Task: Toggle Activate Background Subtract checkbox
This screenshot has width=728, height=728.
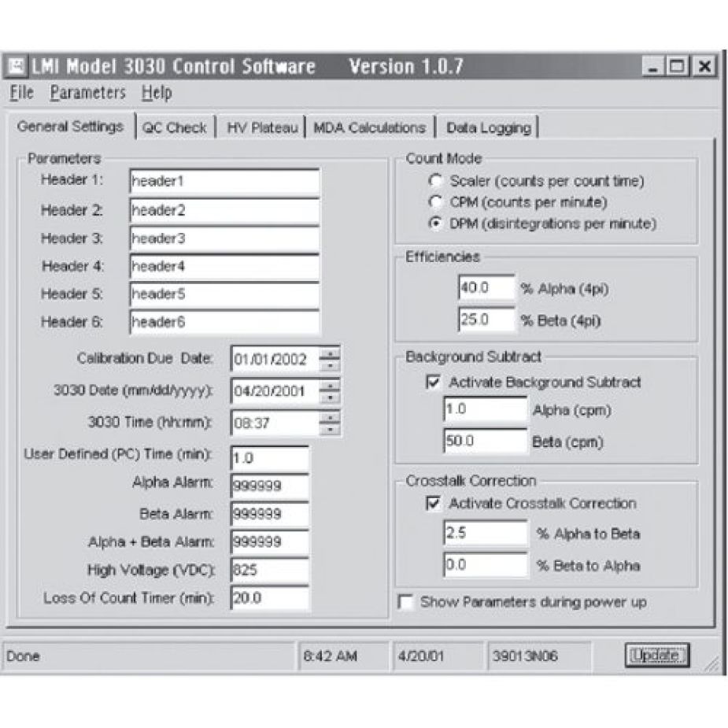Action: coord(433,382)
